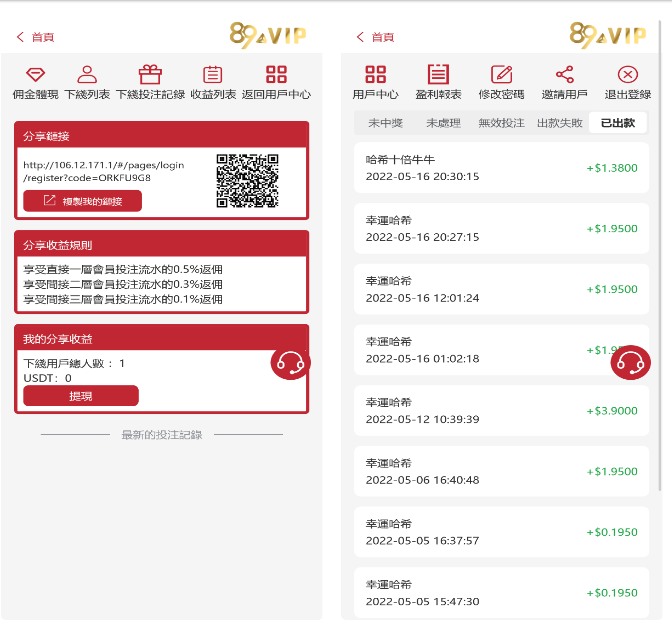Screen dimensions: 672x629
Task: Click the 佣金體現 diamond icon
Action: tap(35, 75)
